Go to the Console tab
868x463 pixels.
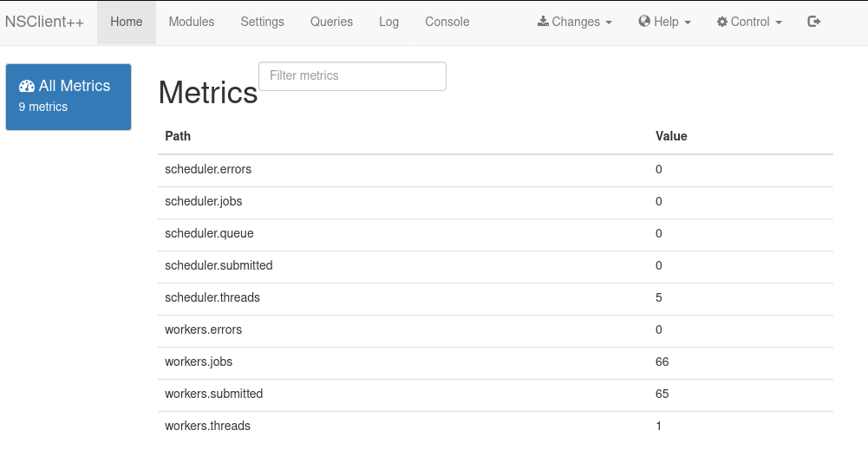pos(447,22)
